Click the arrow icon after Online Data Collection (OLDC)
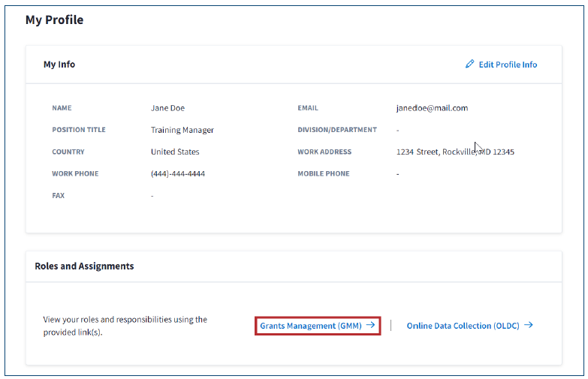588x379 pixels. [x=529, y=326]
